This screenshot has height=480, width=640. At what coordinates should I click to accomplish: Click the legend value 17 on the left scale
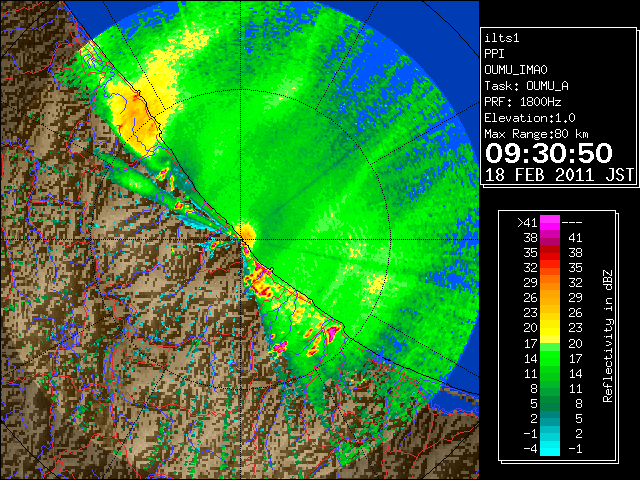(531, 343)
